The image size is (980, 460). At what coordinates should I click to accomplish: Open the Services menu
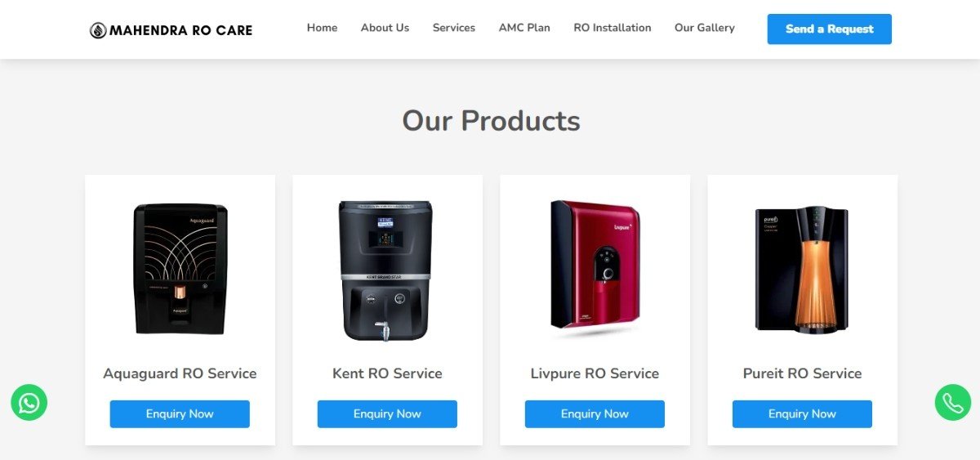(454, 28)
